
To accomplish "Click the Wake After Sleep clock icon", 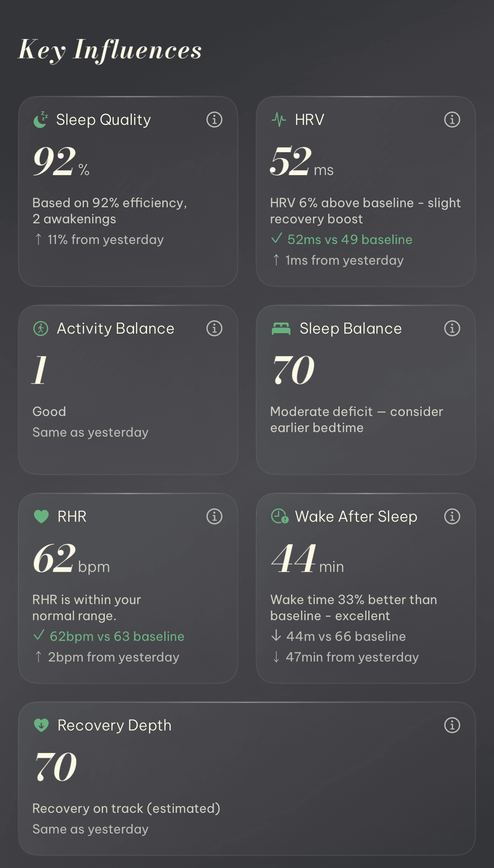I will [280, 517].
